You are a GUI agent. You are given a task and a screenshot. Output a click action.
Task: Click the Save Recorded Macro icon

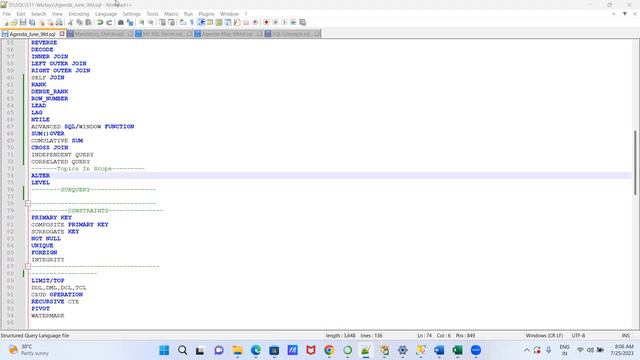click(302, 22)
